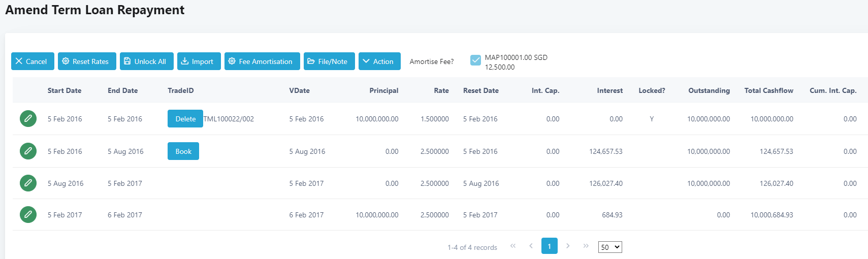868x259 pixels.
Task: Select page 1 in pagination
Action: point(549,246)
